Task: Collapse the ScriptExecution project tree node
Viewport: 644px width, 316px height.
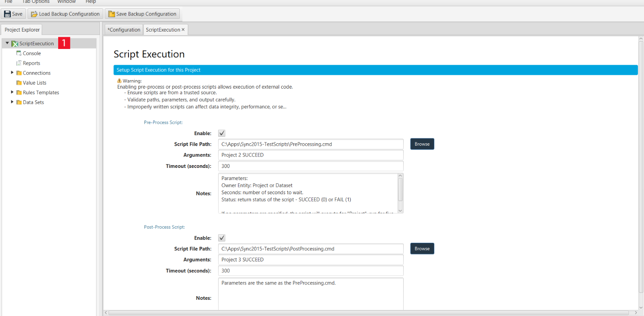Action: pos(7,43)
